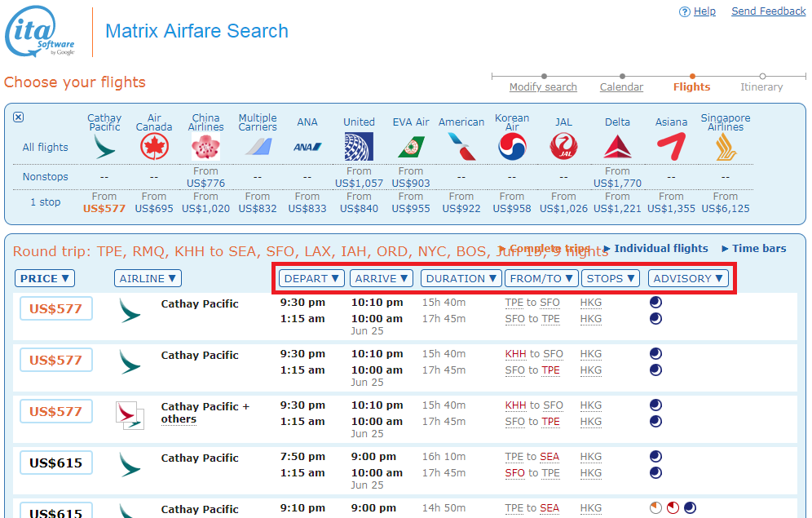Click the Asiana red arrow logo

(x=671, y=147)
